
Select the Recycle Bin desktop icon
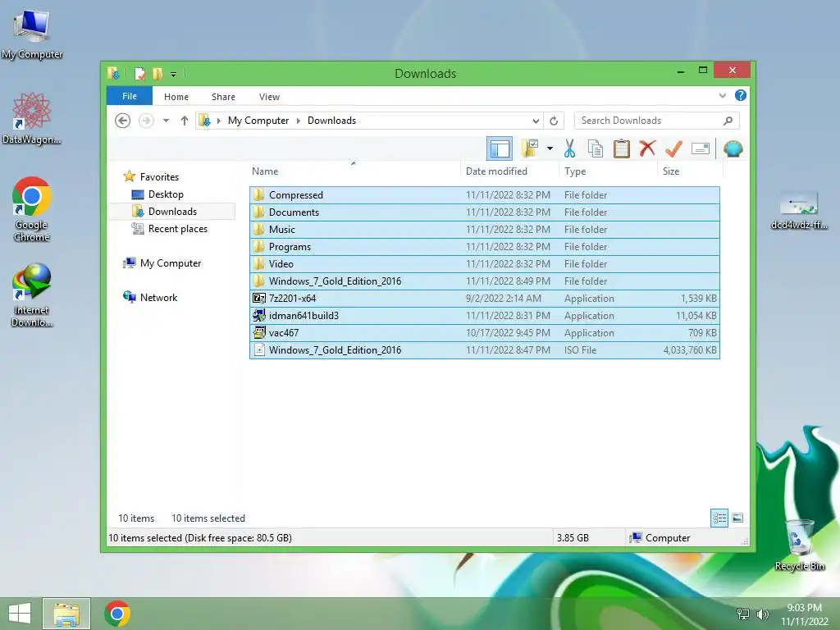(799, 545)
